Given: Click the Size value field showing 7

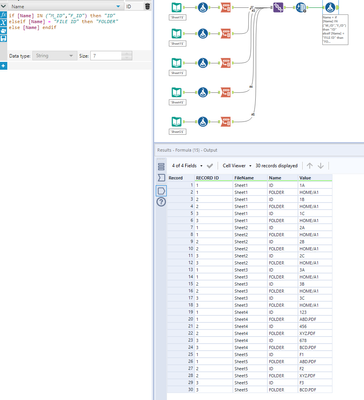Looking at the screenshot, I should [106, 56].
